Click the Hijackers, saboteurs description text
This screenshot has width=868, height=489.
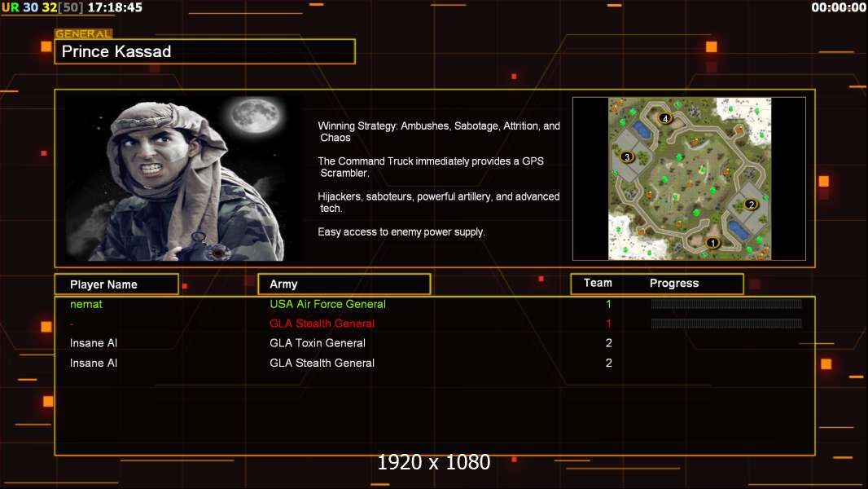tap(438, 202)
